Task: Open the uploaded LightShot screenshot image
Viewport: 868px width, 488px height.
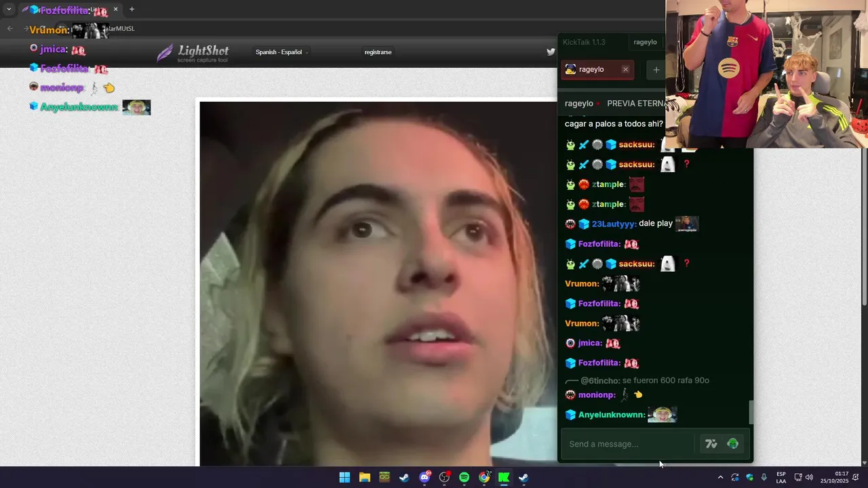Action: [x=378, y=283]
